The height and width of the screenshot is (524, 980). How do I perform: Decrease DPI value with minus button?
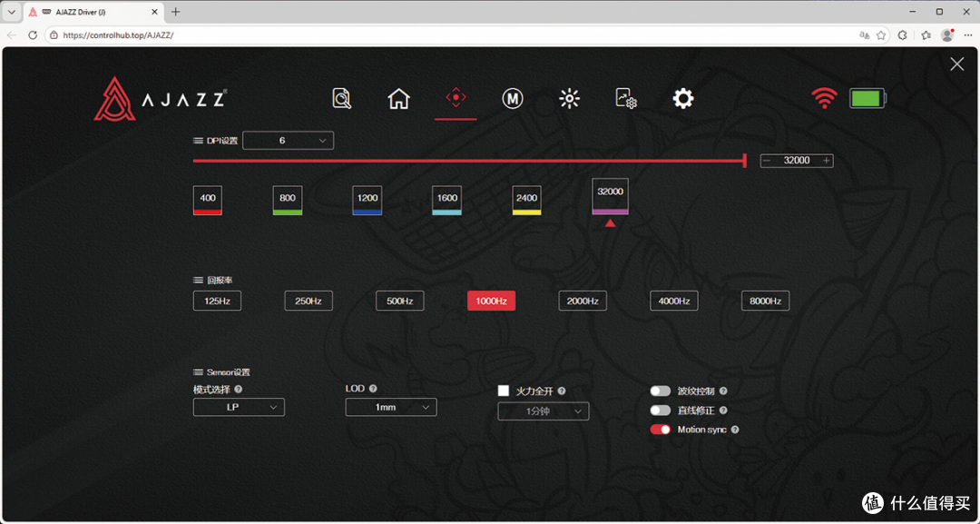point(767,161)
